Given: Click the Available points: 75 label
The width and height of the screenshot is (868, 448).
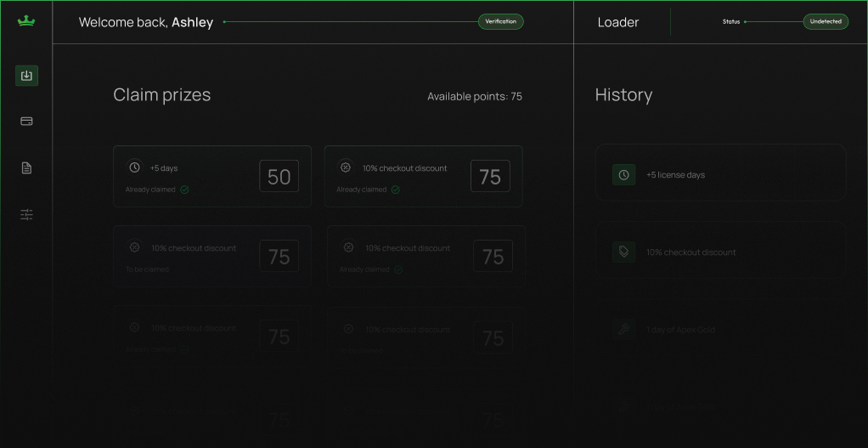Looking at the screenshot, I should (x=474, y=97).
